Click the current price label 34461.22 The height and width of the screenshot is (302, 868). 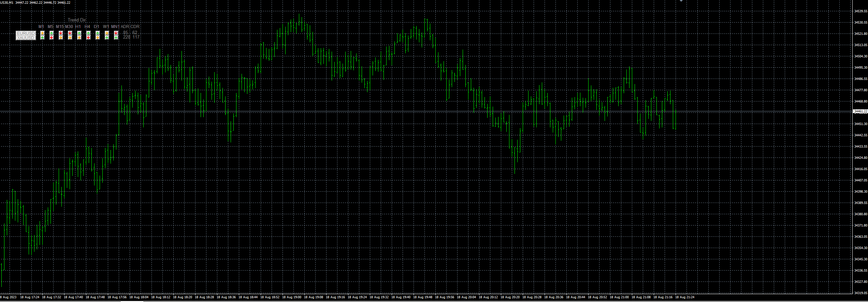[860, 111]
